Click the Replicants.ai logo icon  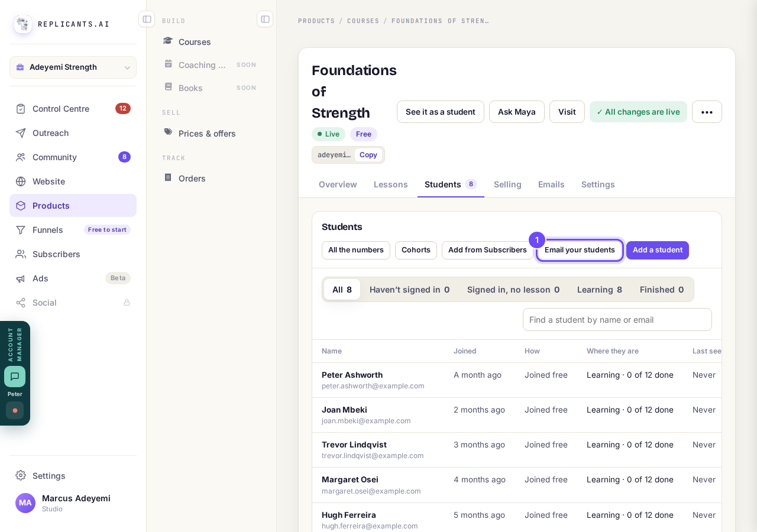(x=23, y=24)
